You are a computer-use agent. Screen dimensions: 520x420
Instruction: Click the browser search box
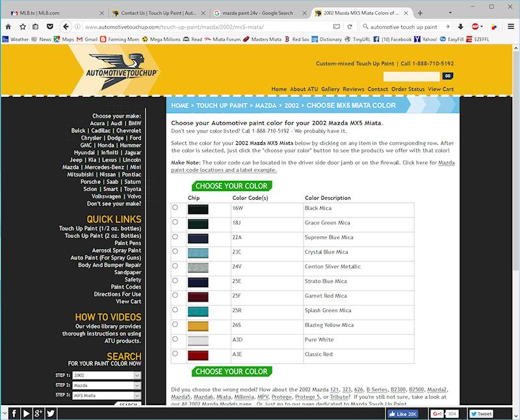pos(404,27)
